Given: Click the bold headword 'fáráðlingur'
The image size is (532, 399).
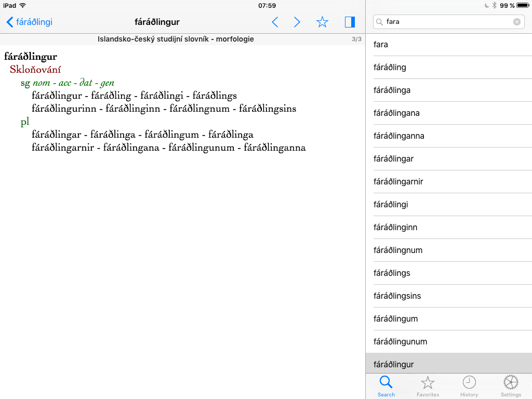Looking at the screenshot, I should coord(31,56).
